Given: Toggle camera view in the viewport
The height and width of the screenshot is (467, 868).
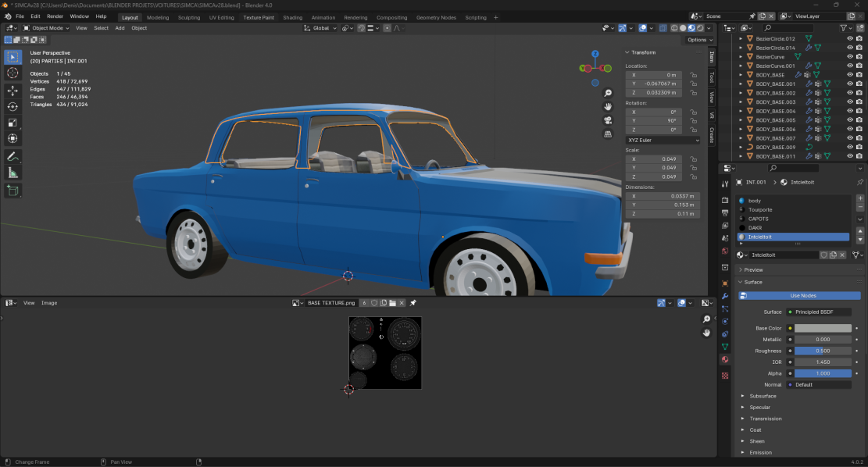Looking at the screenshot, I should (607, 120).
